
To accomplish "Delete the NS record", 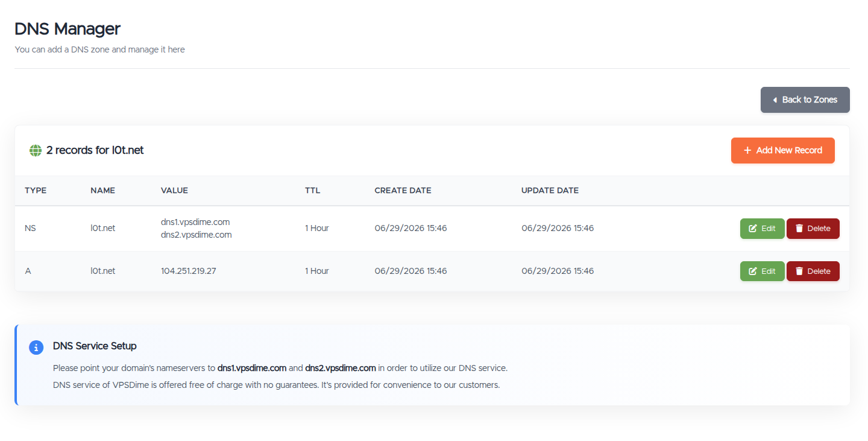I will [x=813, y=229].
